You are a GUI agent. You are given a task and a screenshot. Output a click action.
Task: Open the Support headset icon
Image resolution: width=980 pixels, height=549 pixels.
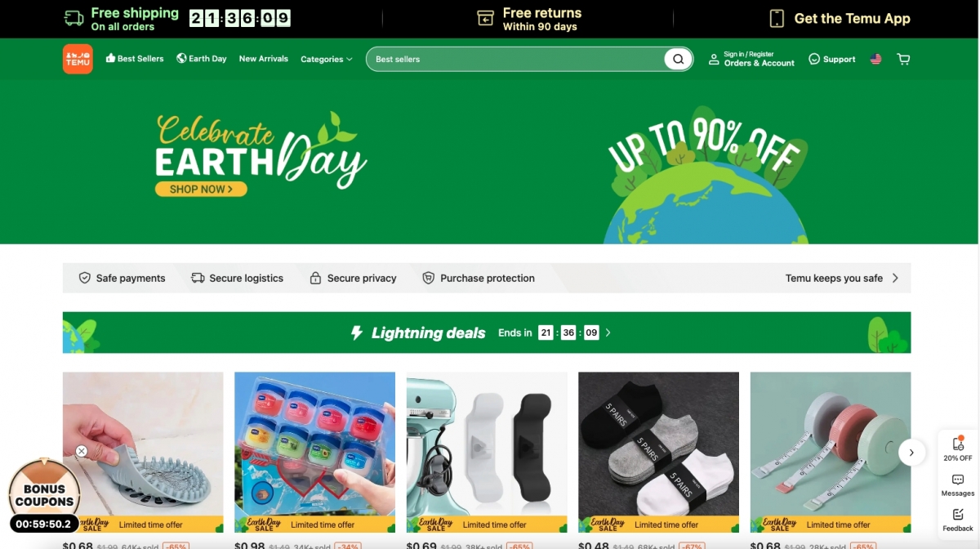pyautogui.click(x=814, y=59)
